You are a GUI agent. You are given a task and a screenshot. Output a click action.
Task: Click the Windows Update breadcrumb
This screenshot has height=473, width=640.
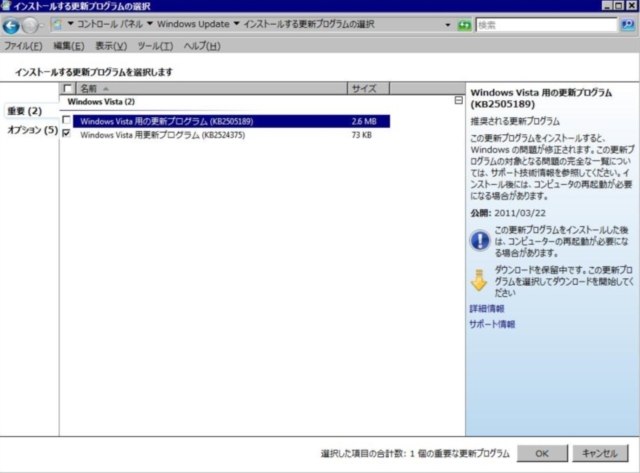pyautogui.click(x=193, y=24)
